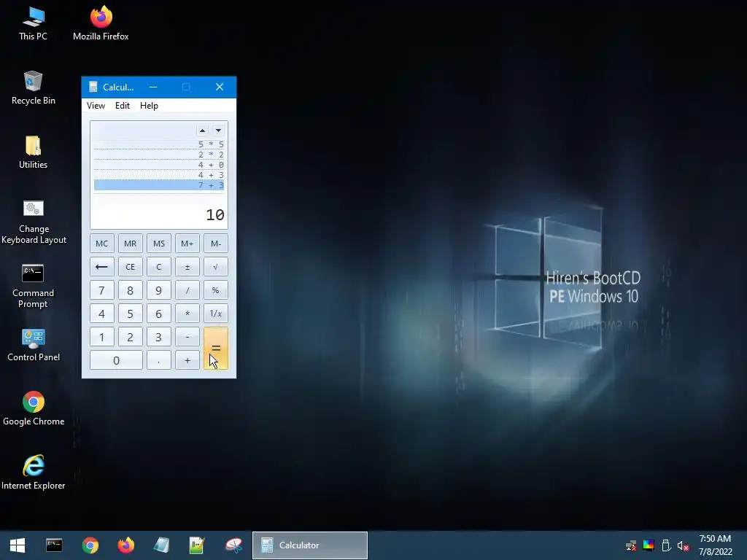Screen dimensions: 747x560
Task: Open the Help menu in Calculator
Action: pyautogui.click(x=149, y=106)
